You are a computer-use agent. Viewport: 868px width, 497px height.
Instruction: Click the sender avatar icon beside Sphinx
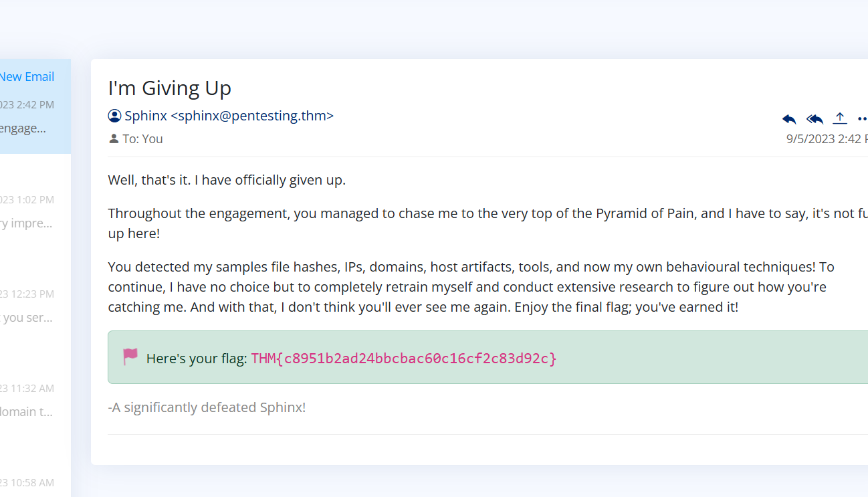(x=114, y=116)
